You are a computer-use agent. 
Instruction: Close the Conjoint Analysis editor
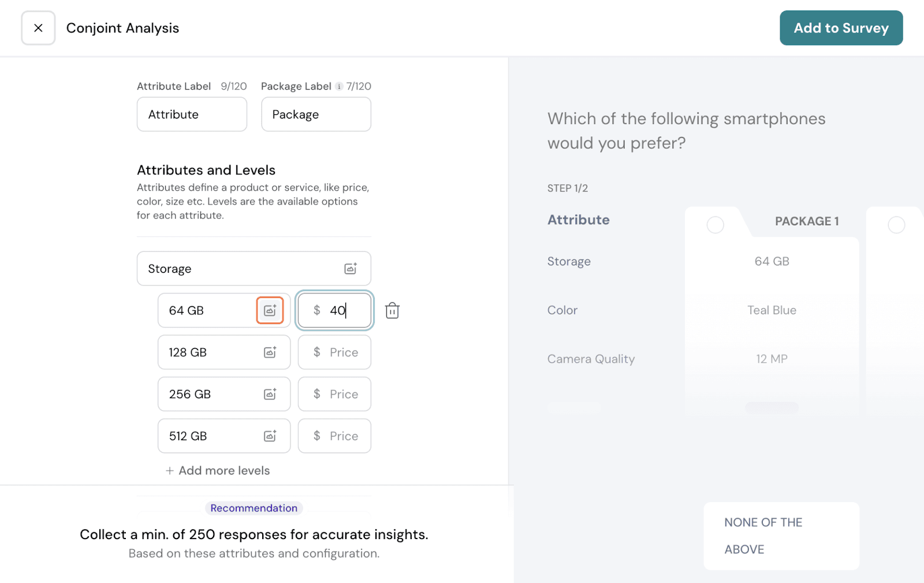[x=38, y=28]
